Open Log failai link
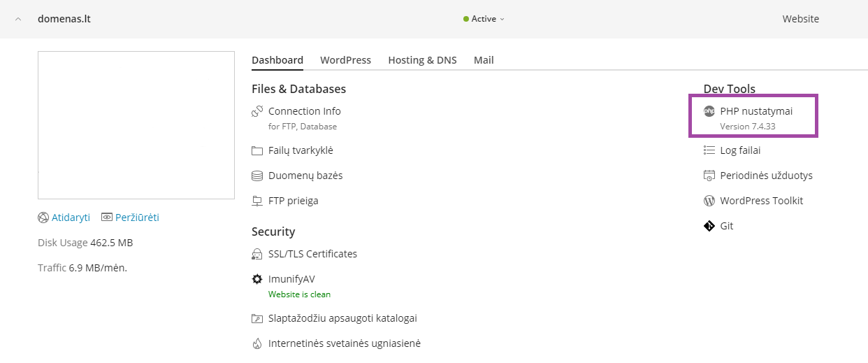Viewport: 868px width, 363px height. click(740, 150)
